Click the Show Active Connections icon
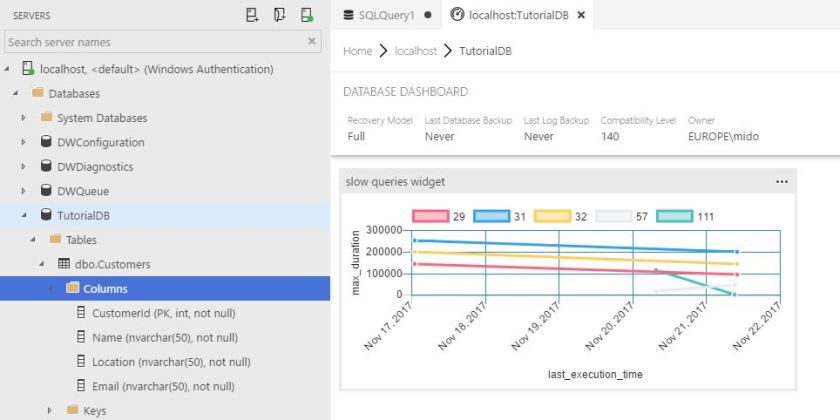 (307, 15)
